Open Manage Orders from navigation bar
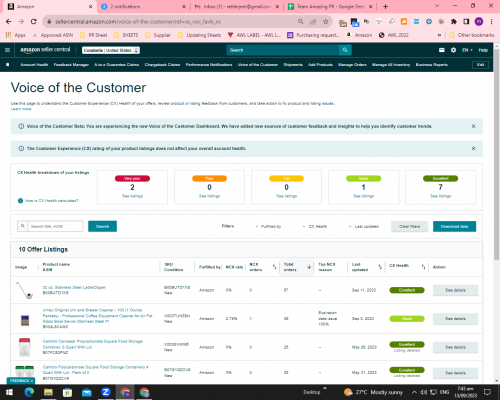The height and width of the screenshot is (400, 500). point(352,65)
